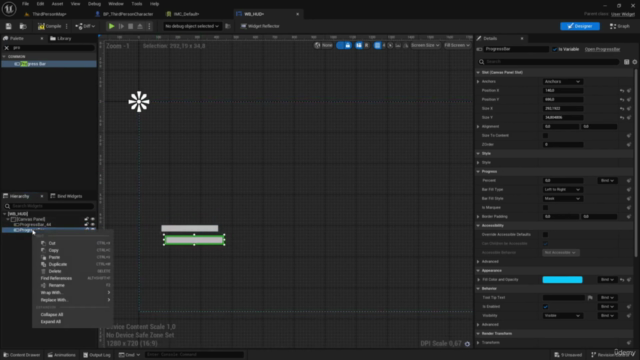Select Collapse All in the context menu
Image resolution: width=640 pixels, height=360 pixels.
(x=73, y=315)
